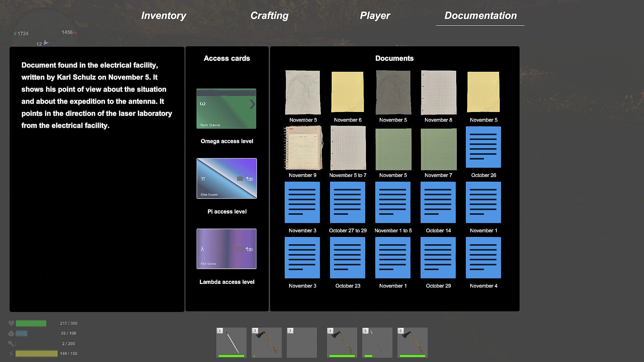Select the axe in hotbar slot 2
Image resolution: width=644 pixels, height=362 pixels.
[267, 343]
